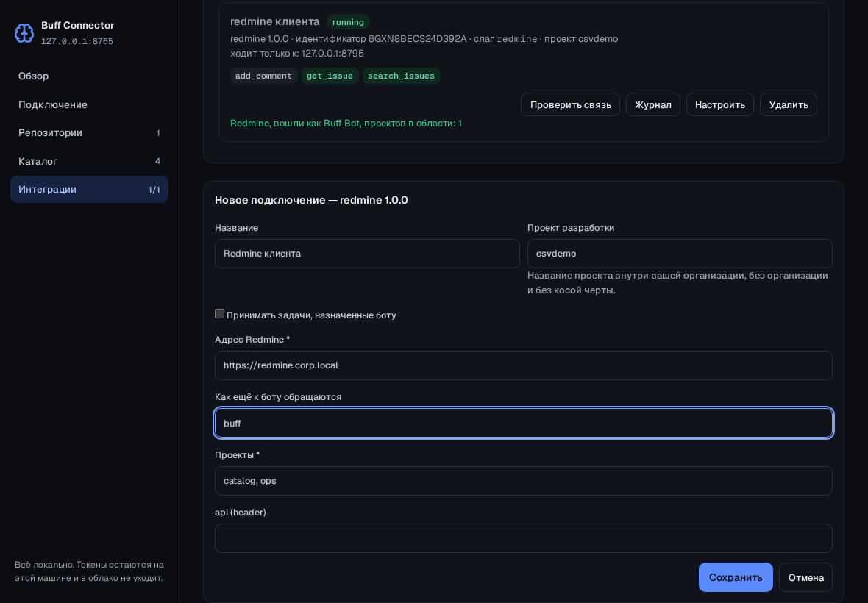
Task: Click the running status badge
Action: click(348, 22)
